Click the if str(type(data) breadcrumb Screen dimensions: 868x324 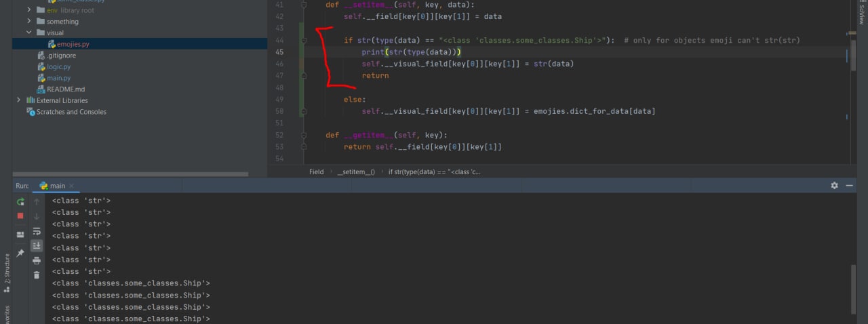click(434, 171)
